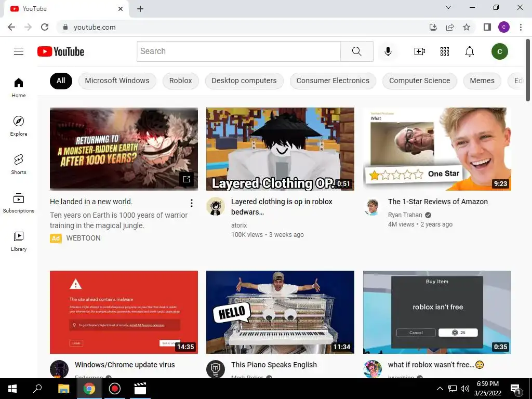The width and height of the screenshot is (532, 399).
Task: Open Mark Rober channel avatar
Action: (x=216, y=369)
